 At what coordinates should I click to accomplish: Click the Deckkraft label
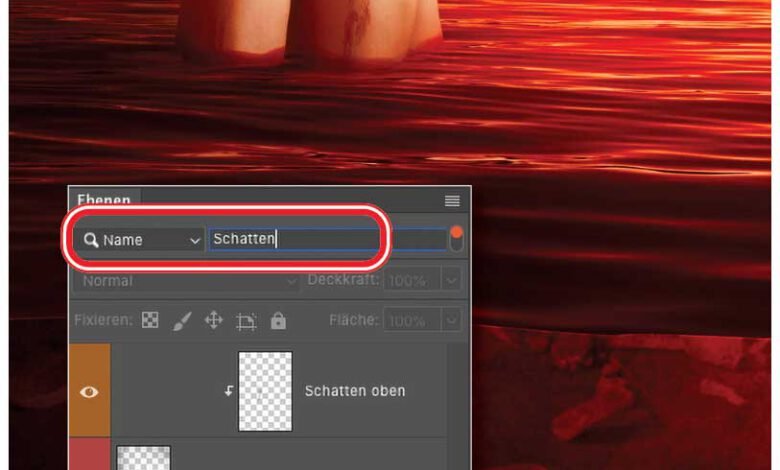[343, 280]
